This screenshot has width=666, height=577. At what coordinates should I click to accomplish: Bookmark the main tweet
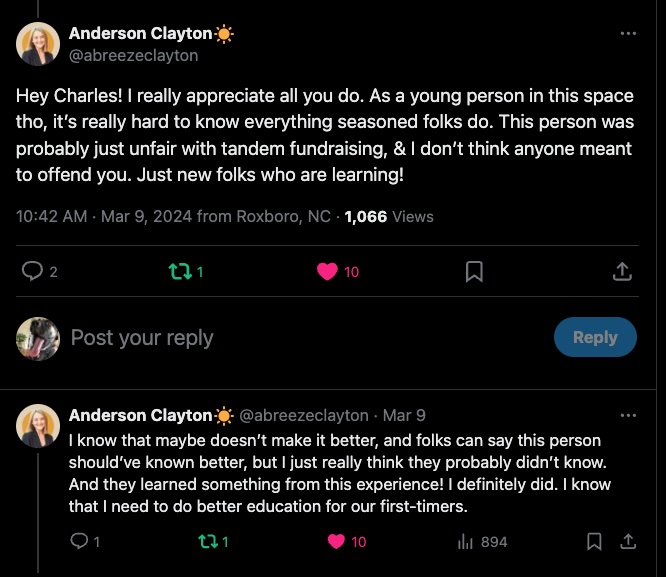point(475,271)
